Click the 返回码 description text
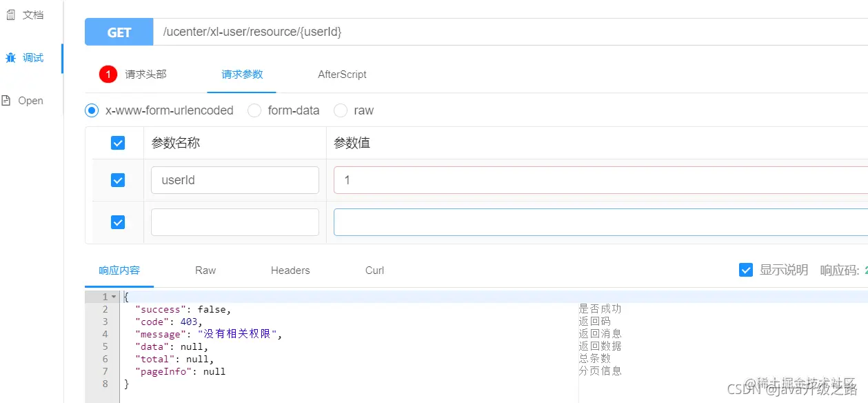 [x=595, y=321]
